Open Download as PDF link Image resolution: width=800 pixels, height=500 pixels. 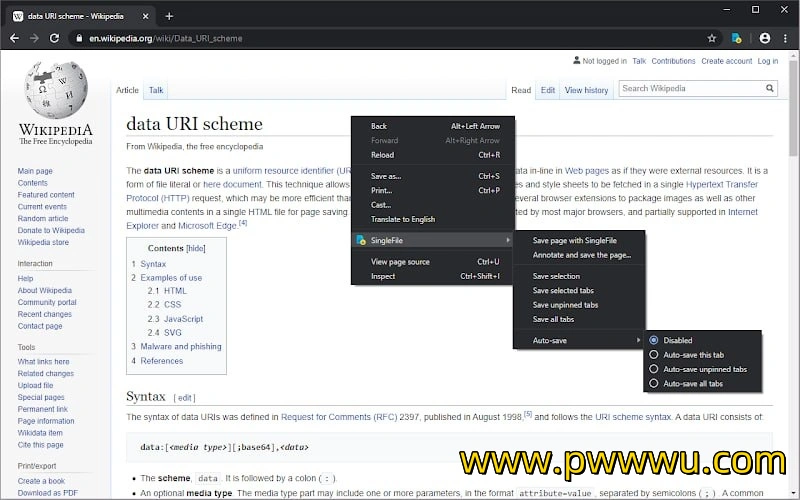coord(47,493)
